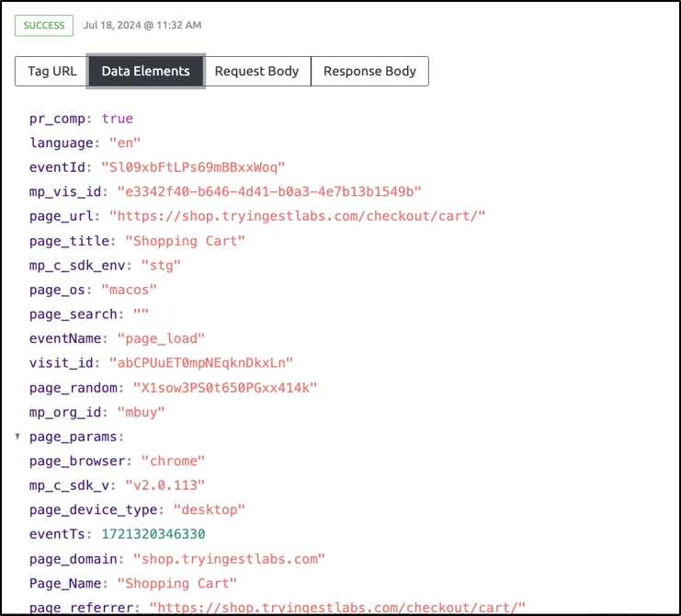Select the eventName page_load value

(157, 338)
